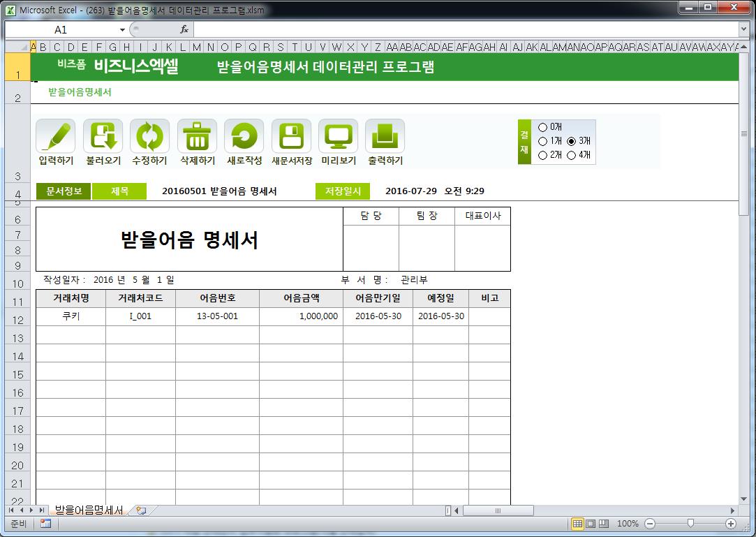This screenshot has width=756, height=537.
Task: Expand the formula bar
Action: (743, 29)
